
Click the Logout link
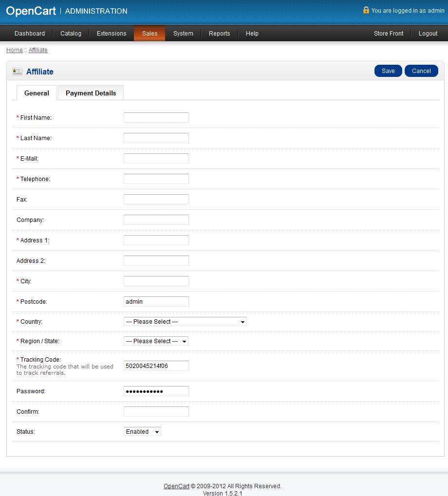[428, 34]
